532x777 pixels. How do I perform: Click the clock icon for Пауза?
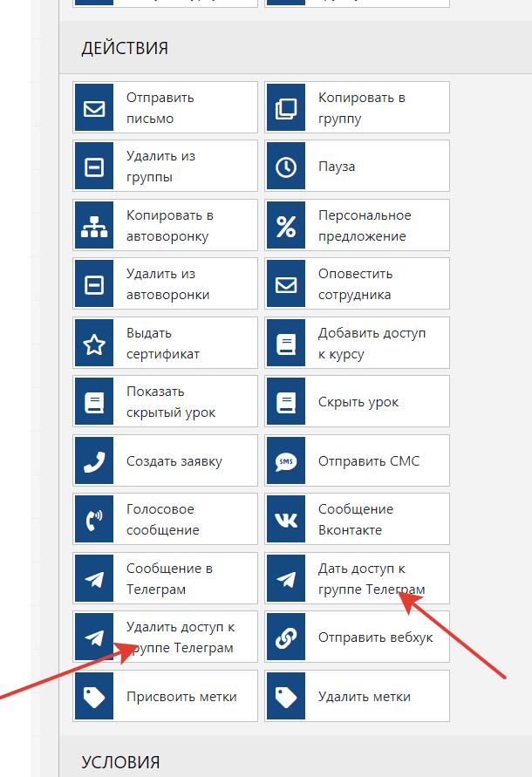[x=286, y=167]
